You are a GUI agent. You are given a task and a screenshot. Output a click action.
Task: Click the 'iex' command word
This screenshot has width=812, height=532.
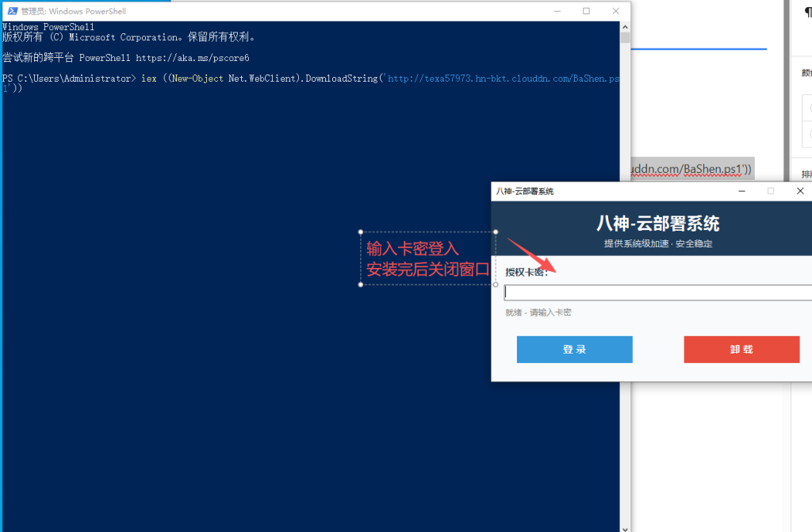[149, 78]
